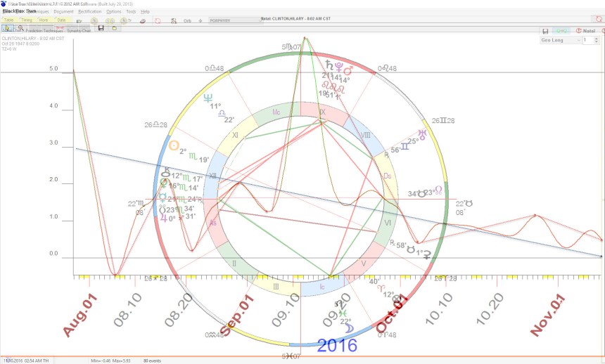Click the Sep.01 date label on timeline

237,315
